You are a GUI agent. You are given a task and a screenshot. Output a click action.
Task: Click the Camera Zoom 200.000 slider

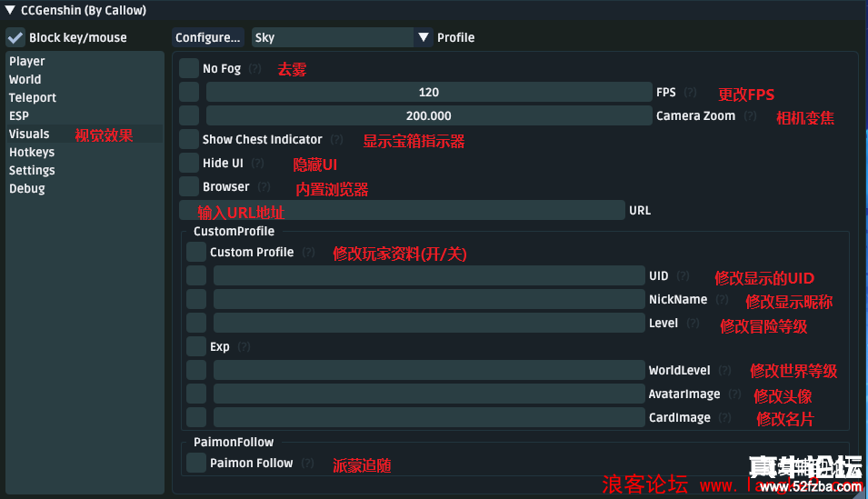pos(429,115)
